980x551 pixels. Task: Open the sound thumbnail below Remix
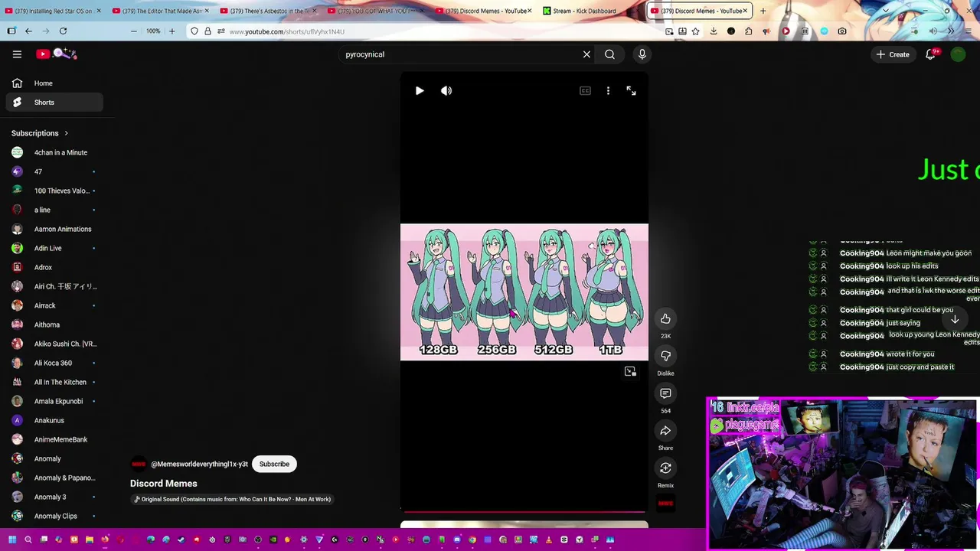[665, 504]
